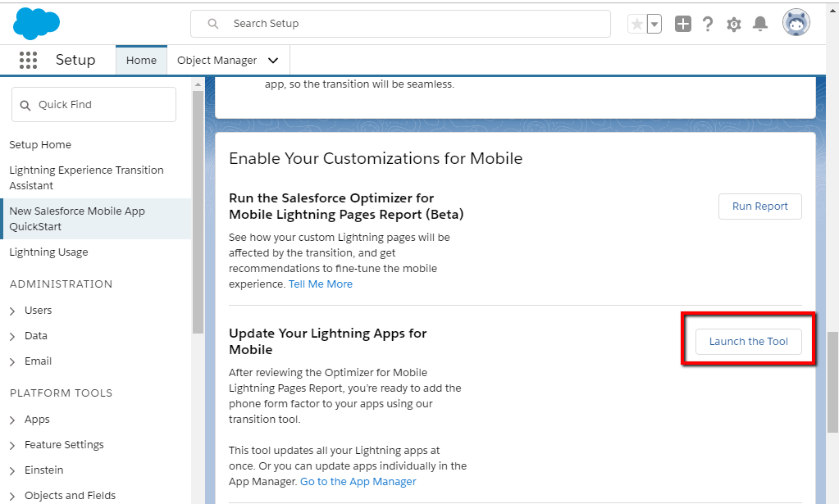Open your user avatar menu
This screenshot has width=839, height=504.
tap(795, 22)
